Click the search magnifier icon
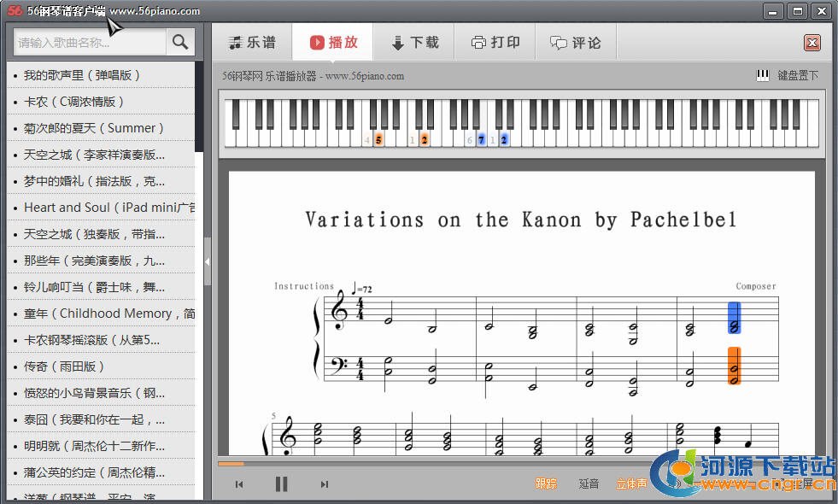The image size is (838, 504). click(179, 42)
